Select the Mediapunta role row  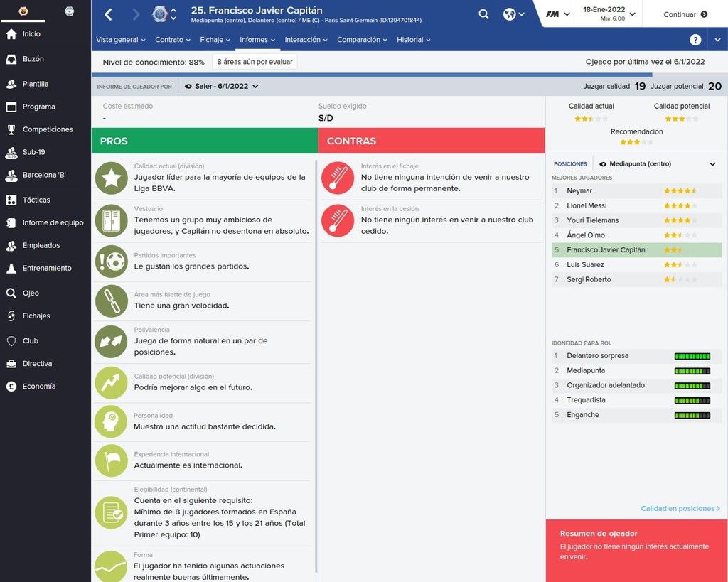(636, 370)
